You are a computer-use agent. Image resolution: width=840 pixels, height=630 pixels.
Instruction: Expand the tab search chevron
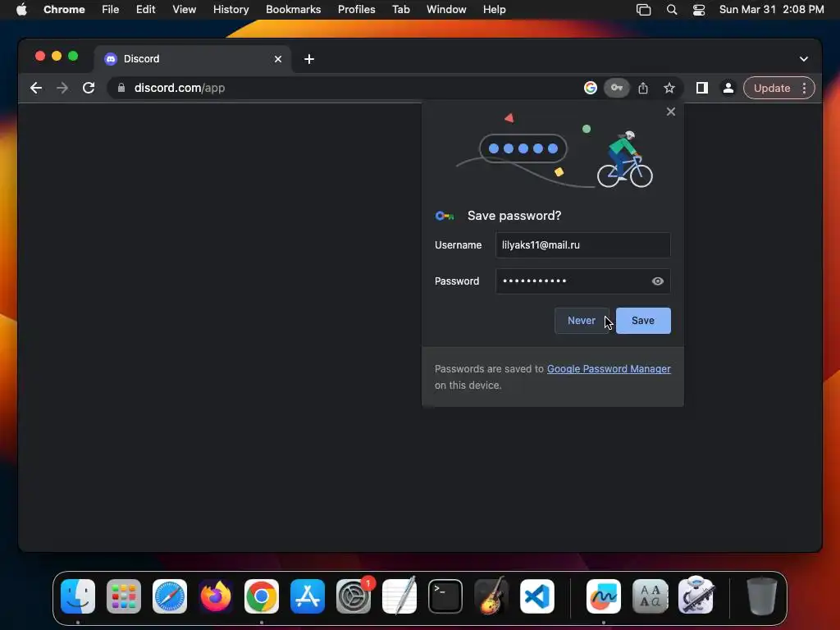coord(804,59)
